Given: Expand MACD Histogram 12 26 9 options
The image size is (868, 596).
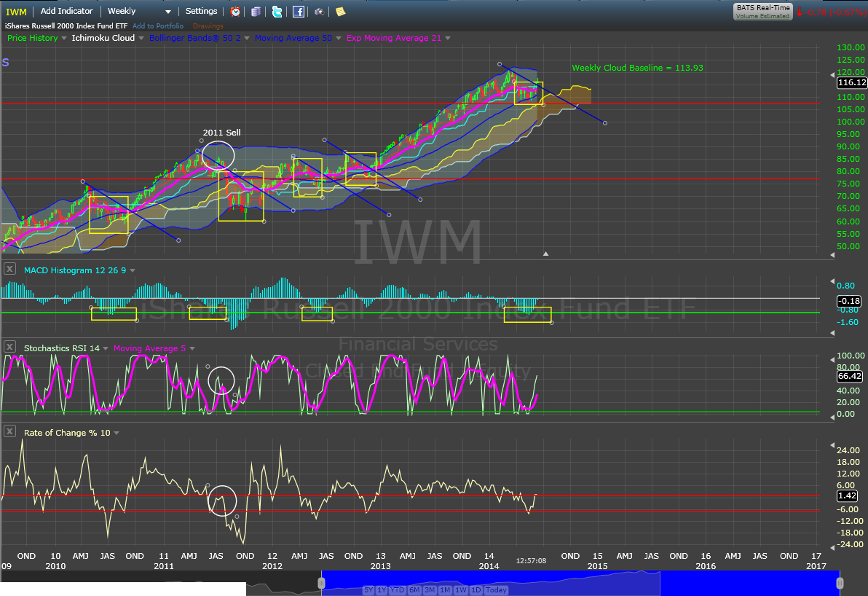Looking at the screenshot, I should [133, 271].
